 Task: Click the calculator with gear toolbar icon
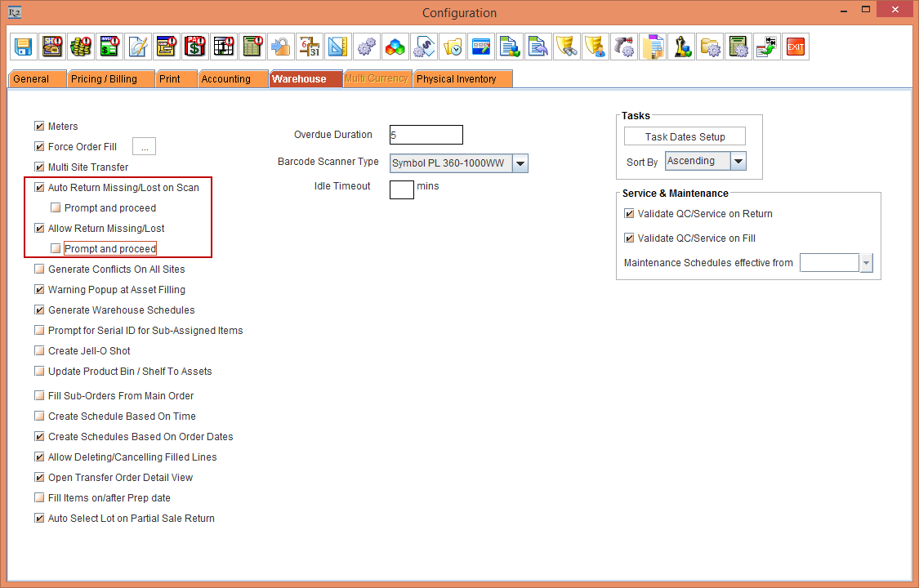pos(738,47)
